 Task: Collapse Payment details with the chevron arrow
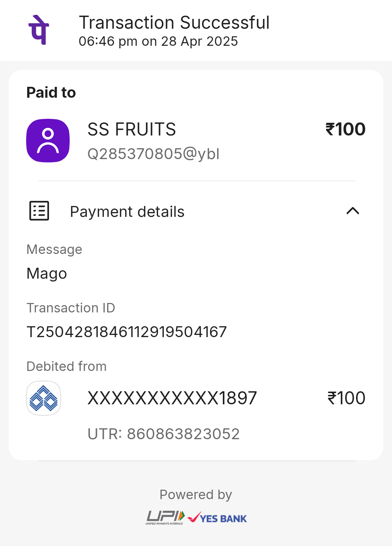pyautogui.click(x=353, y=211)
